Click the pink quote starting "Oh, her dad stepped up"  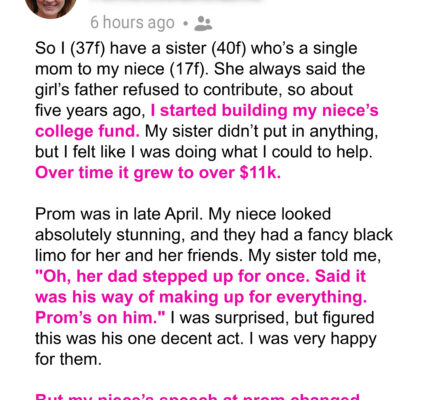pos(200,276)
